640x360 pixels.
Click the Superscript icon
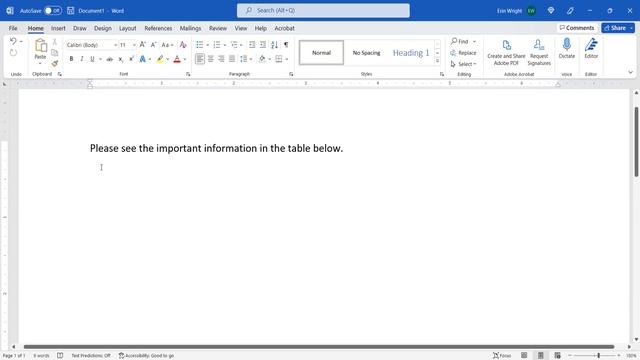[x=131, y=59]
